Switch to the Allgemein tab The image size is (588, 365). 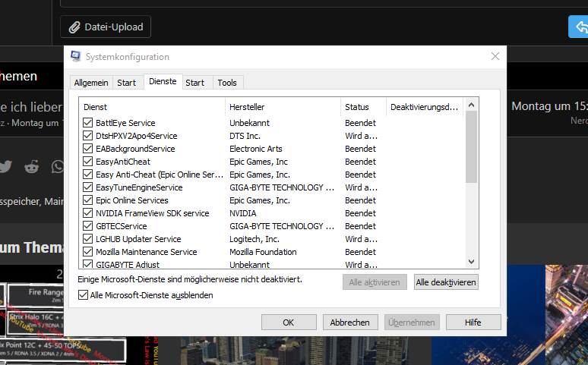coord(91,83)
